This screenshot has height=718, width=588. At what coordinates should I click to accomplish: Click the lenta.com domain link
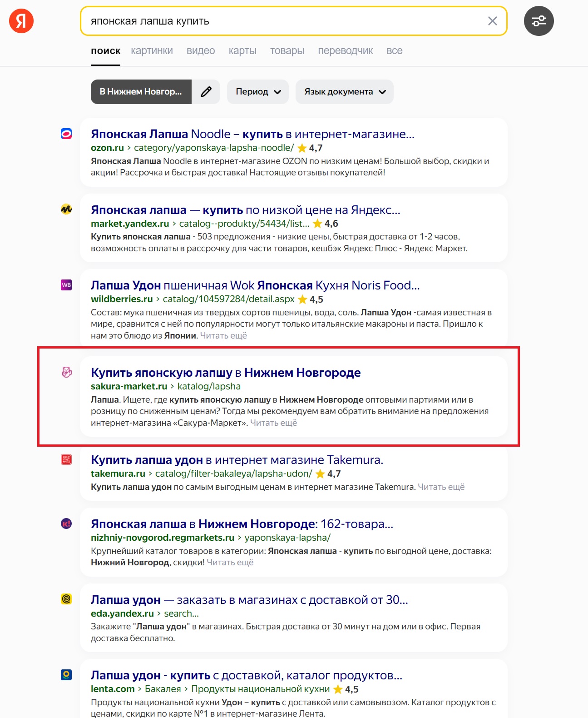pyautogui.click(x=113, y=689)
